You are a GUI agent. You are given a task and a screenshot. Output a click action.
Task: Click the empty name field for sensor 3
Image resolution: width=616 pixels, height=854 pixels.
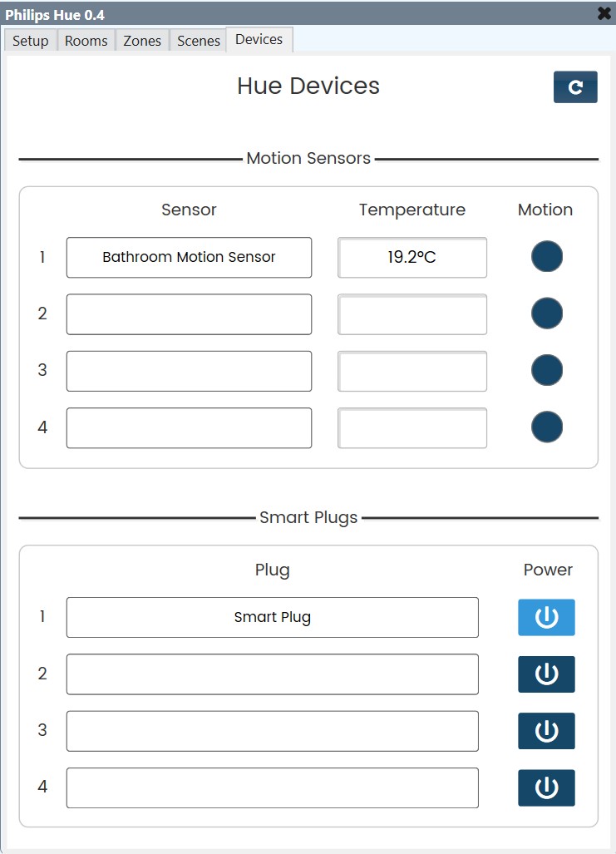coord(189,370)
